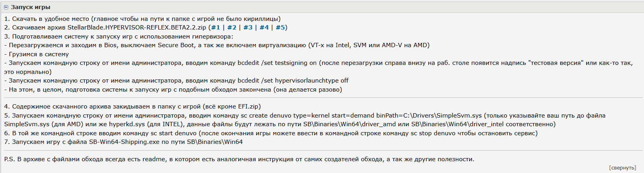Open download mirror link #3
This screenshot has width=644, height=173.
pos(248,28)
